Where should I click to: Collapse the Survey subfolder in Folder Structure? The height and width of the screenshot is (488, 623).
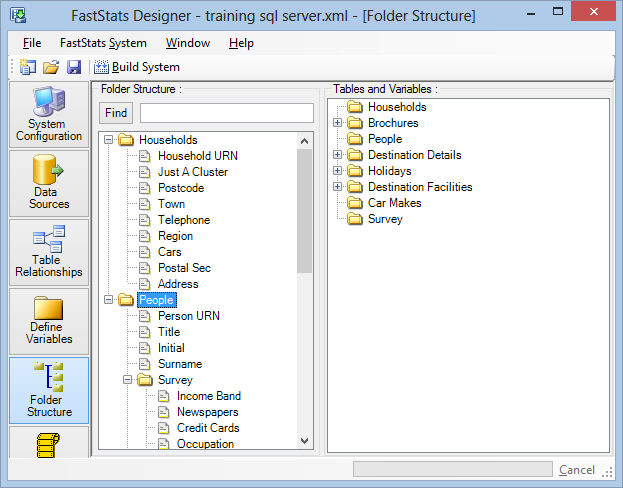tap(128, 380)
